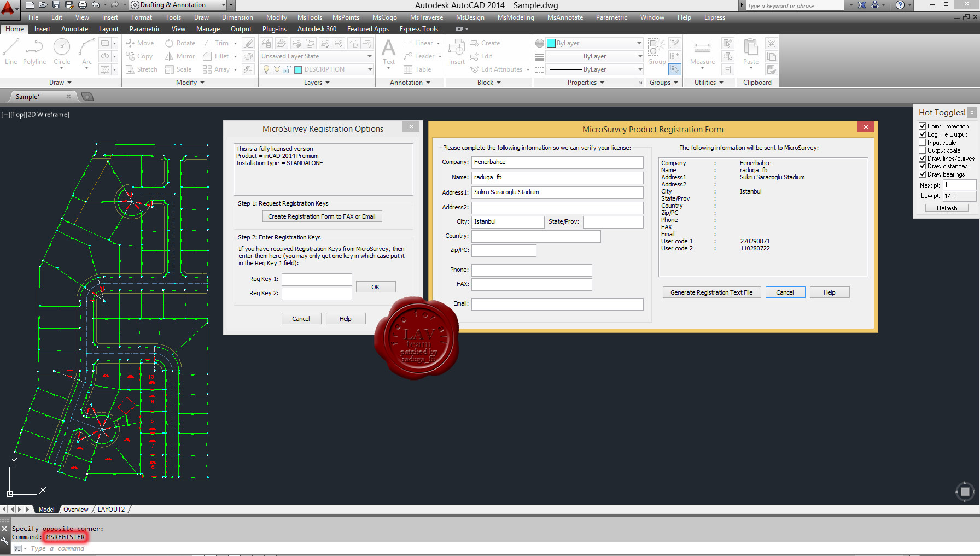Click Edit Attributes in Block panel

(497, 69)
